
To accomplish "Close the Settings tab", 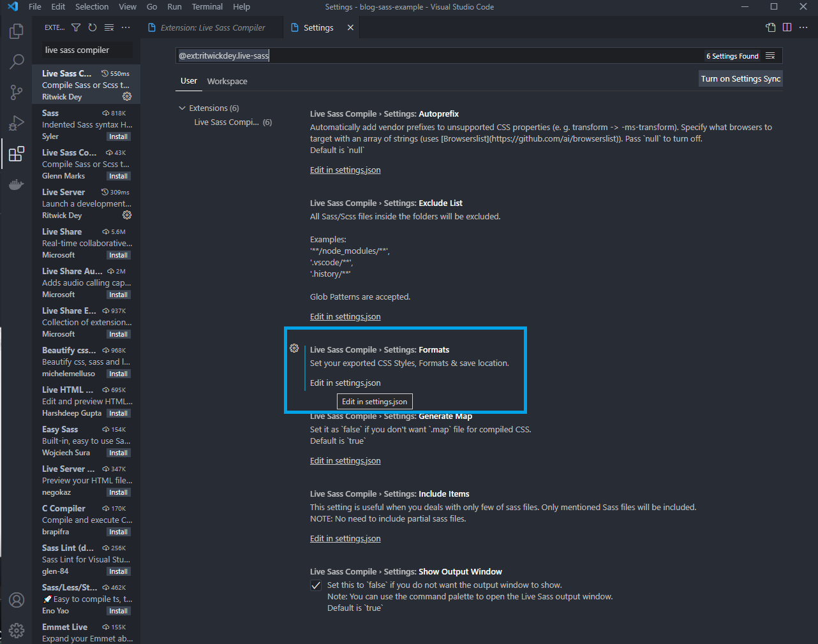I will (350, 27).
